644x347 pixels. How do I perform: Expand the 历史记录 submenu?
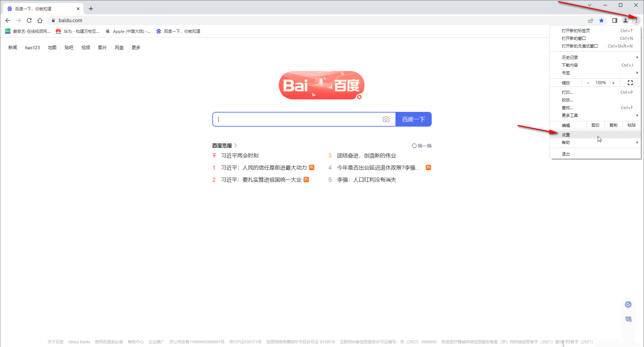click(595, 57)
